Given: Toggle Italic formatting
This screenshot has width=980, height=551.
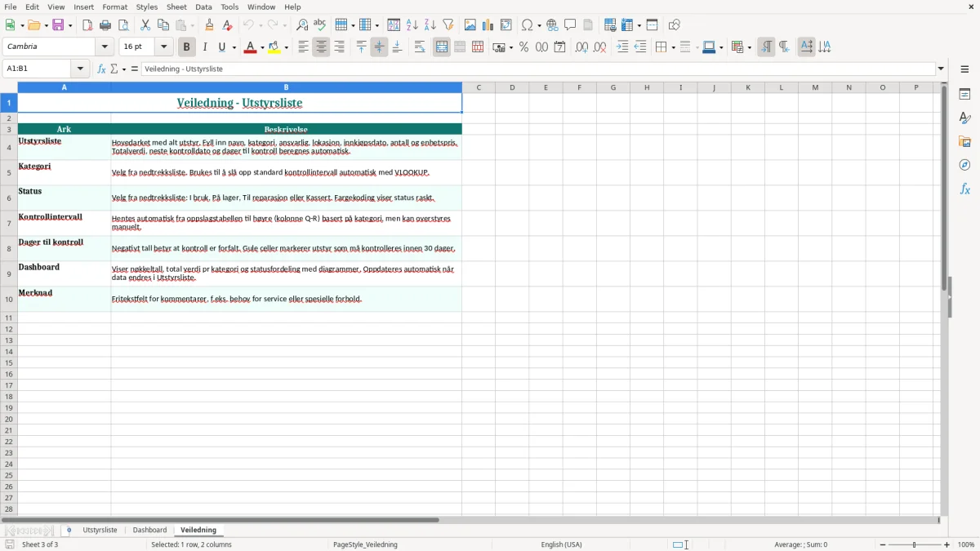Looking at the screenshot, I should coord(205,47).
